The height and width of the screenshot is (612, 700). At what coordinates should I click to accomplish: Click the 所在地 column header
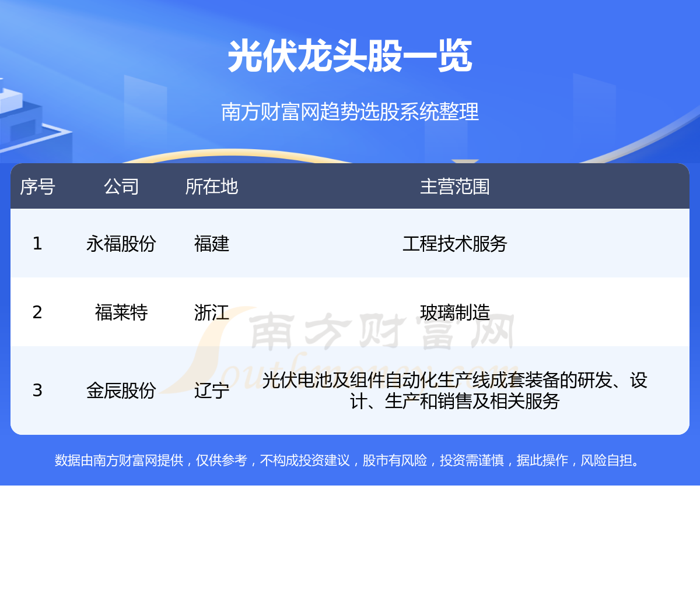tap(212, 187)
